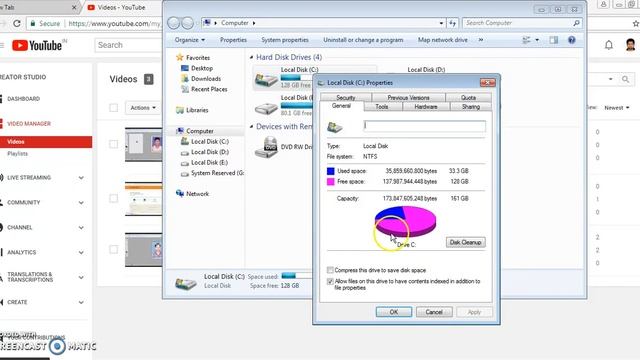Click the Explorer forward navigation button
Viewport: 640px width, 360px height.
187,23
